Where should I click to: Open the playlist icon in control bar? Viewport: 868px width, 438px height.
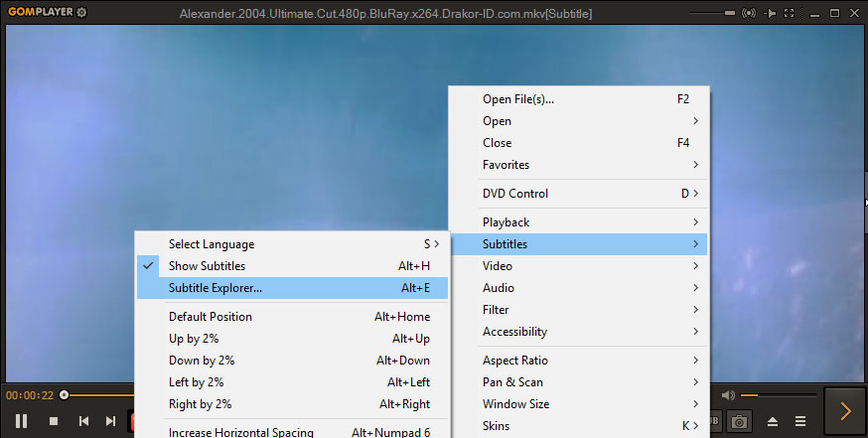click(x=800, y=421)
